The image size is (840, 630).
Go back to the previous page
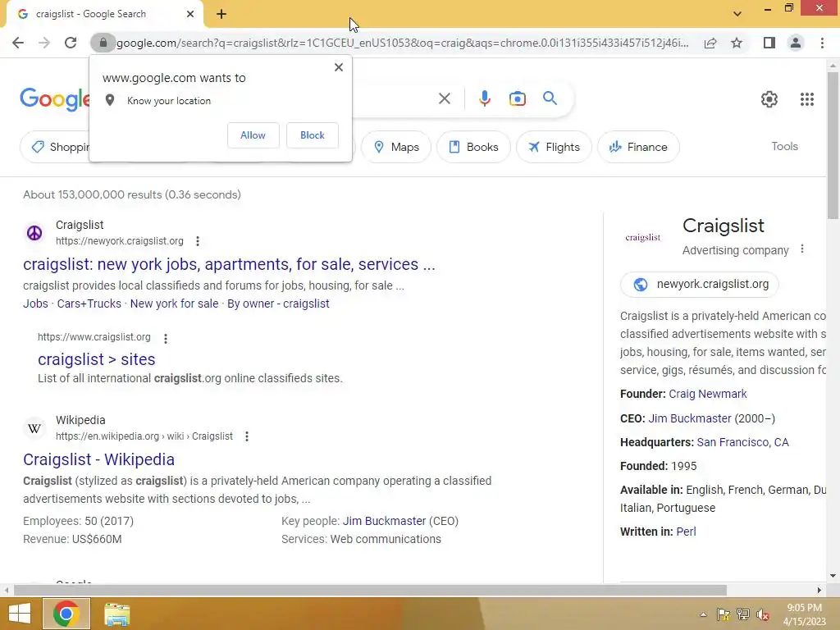coord(18,43)
